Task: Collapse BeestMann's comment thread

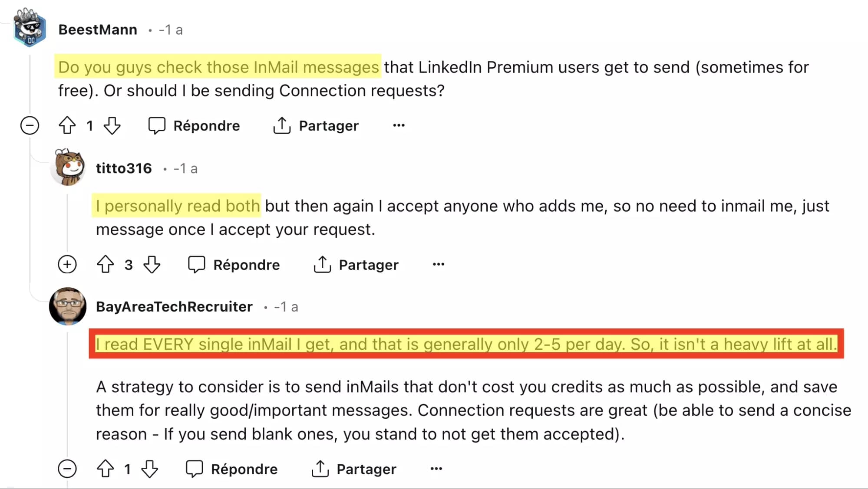Action: click(x=29, y=125)
